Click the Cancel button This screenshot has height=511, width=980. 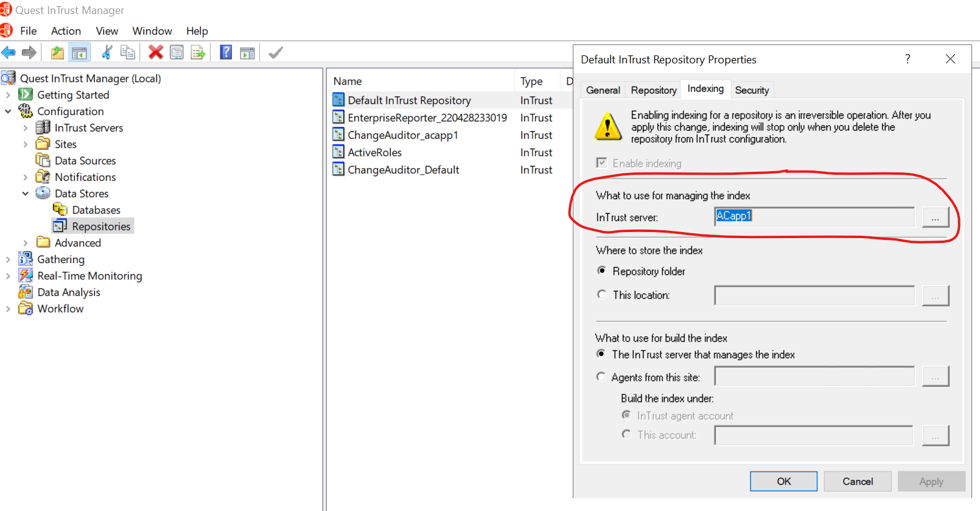pyautogui.click(x=858, y=481)
